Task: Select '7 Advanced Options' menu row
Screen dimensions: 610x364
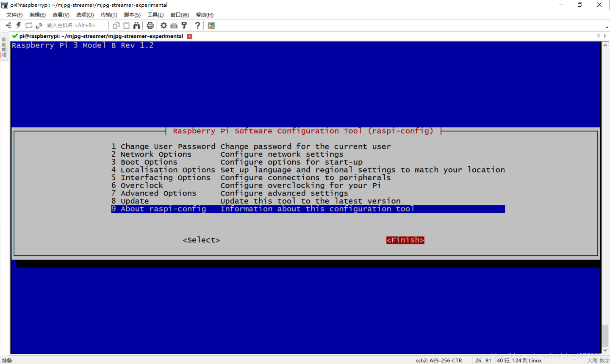Action: (308, 193)
